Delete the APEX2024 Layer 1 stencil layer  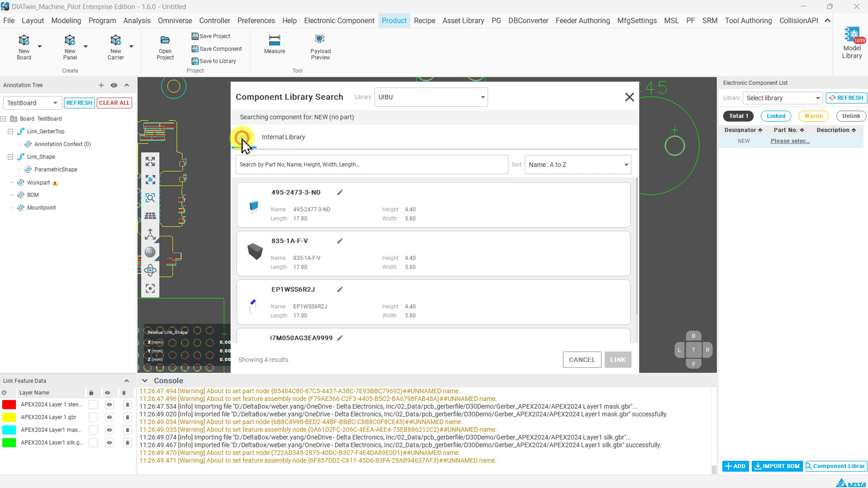(x=127, y=404)
